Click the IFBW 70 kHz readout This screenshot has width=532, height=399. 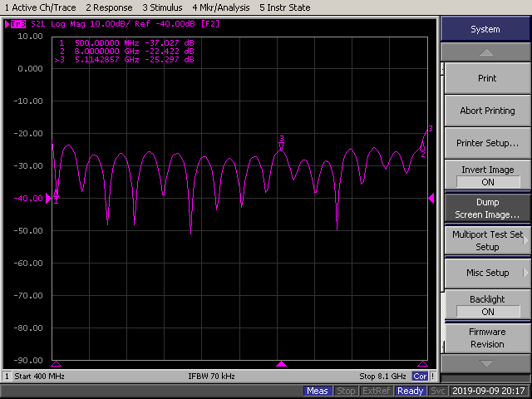point(211,377)
